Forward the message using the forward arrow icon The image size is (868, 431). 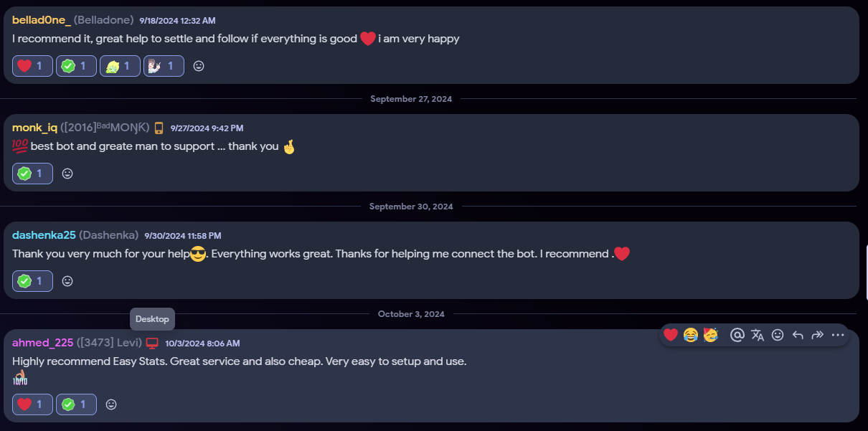[817, 335]
